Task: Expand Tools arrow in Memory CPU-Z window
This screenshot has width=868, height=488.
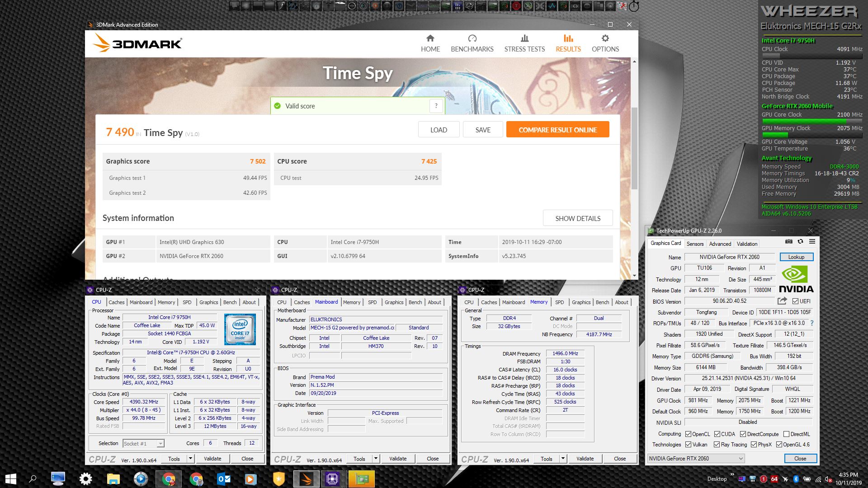Action: click(x=563, y=459)
